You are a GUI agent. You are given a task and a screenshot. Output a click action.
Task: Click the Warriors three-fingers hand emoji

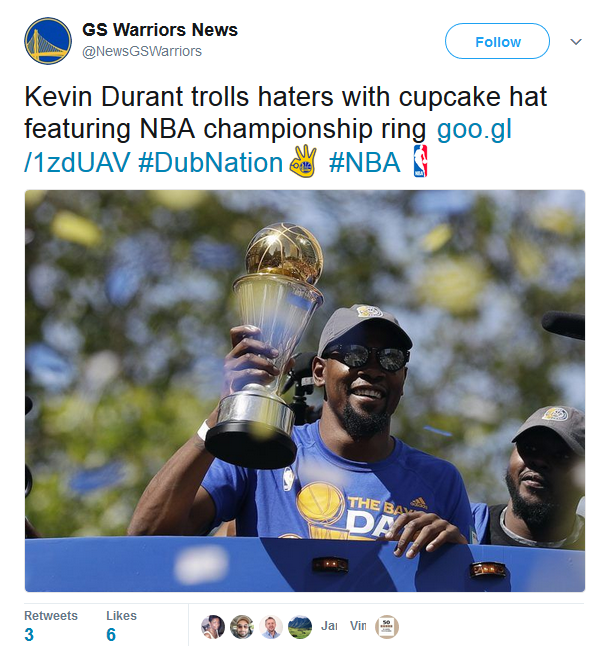click(303, 161)
